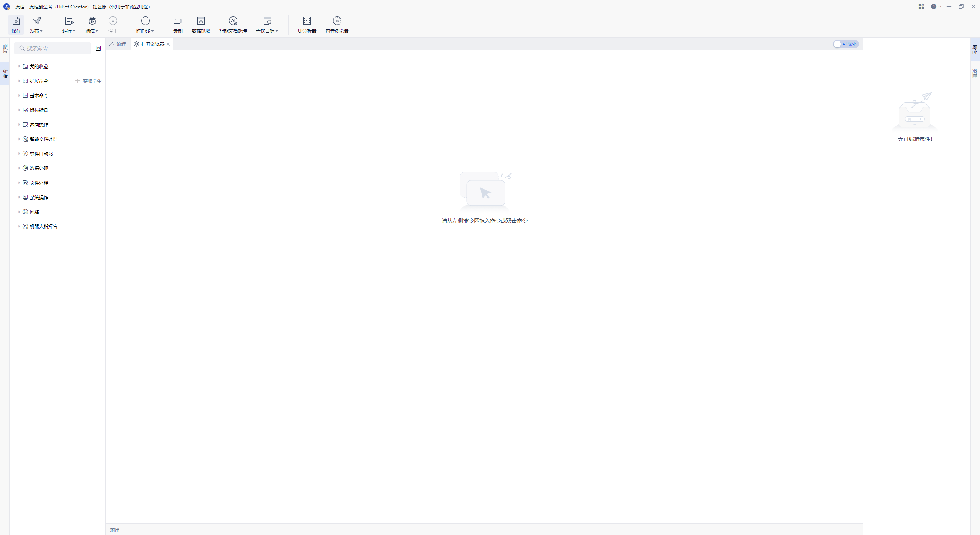Expand the Network (网络) command group

[19, 212]
